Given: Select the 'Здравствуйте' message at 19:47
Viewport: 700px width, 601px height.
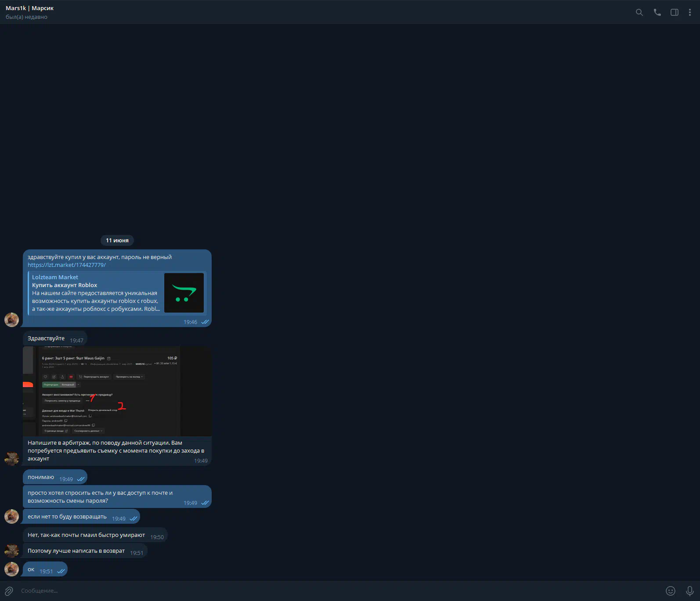Looking at the screenshot, I should pyautogui.click(x=55, y=338).
